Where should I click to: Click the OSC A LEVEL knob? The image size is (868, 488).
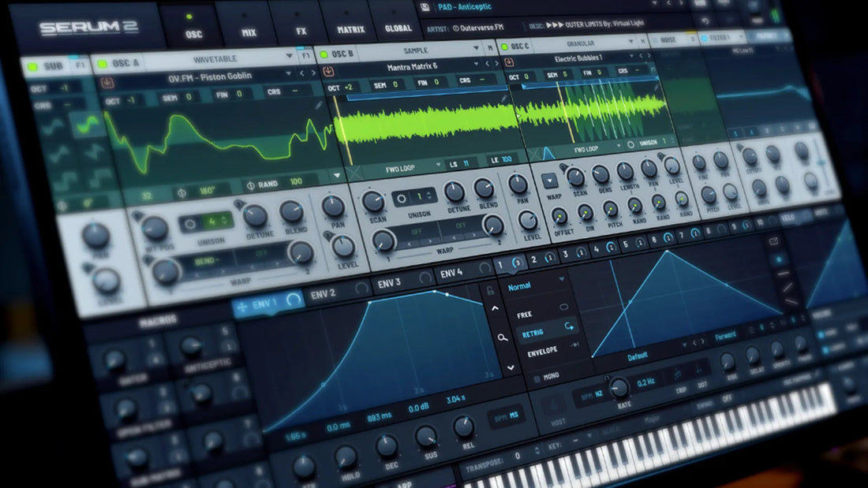pyautogui.click(x=343, y=246)
